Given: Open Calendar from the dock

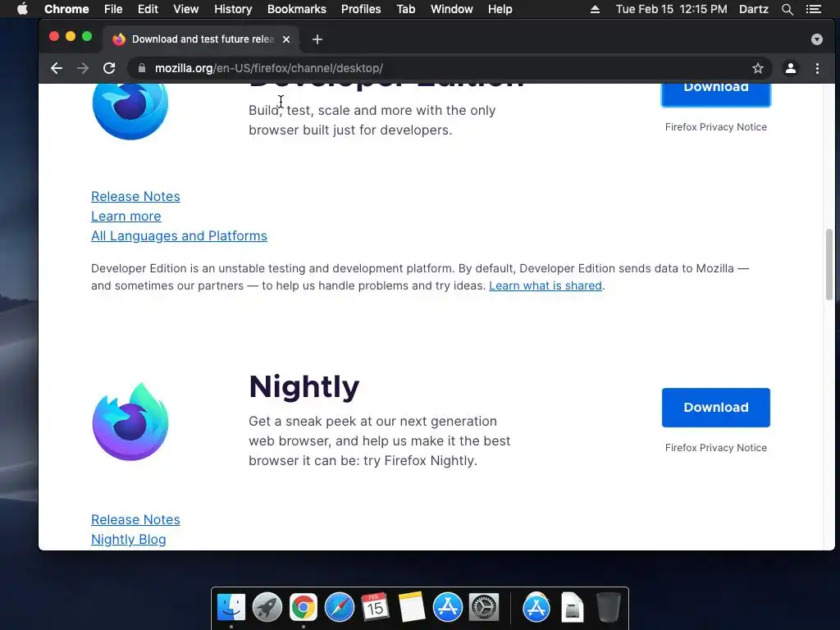Looking at the screenshot, I should [375, 607].
